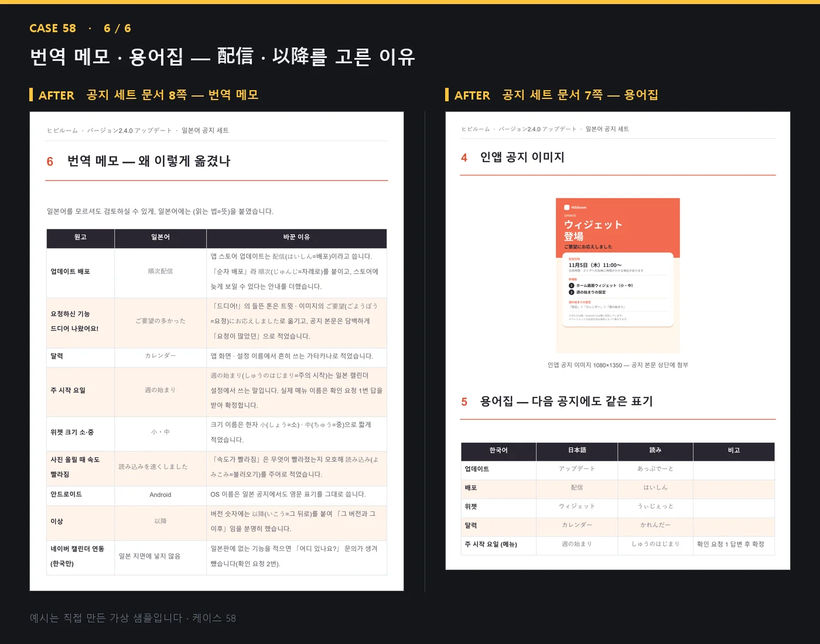Viewport: 820px width, 644px height.
Task: Click the '일본어' column header in the memo table
Action: 160,237
